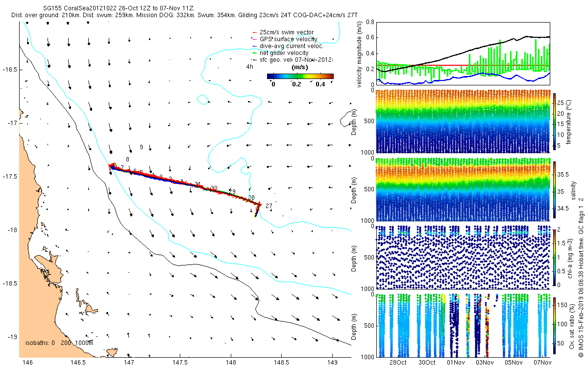The width and height of the screenshot is (588, 368).
Task: Select the '25cm/s swim vector' legend entry
Action: tap(286, 32)
